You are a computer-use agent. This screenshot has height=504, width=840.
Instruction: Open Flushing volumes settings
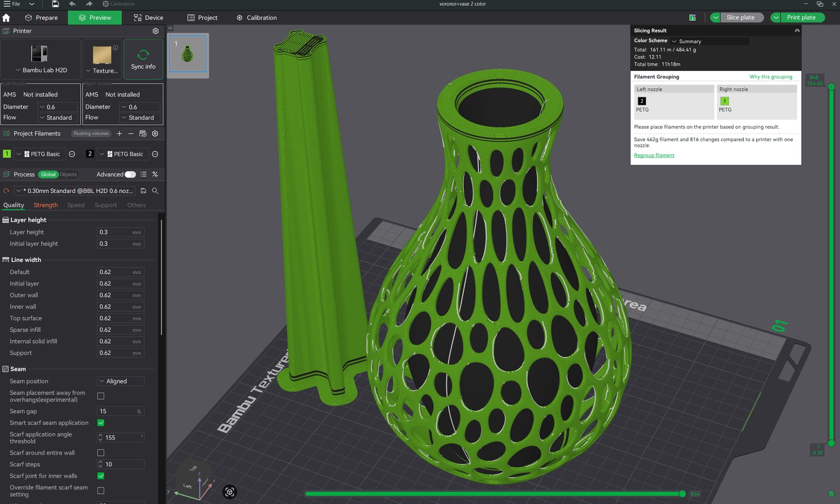click(x=91, y=134)
